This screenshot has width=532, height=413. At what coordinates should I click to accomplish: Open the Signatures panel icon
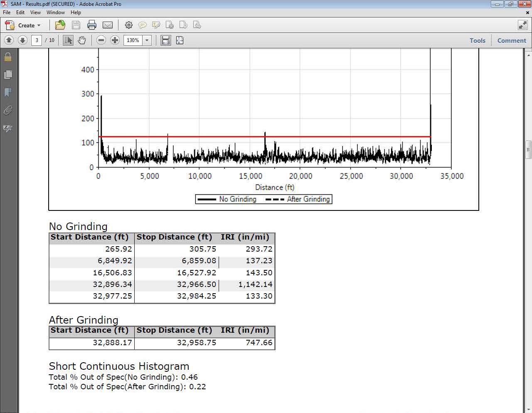(8, 128)
